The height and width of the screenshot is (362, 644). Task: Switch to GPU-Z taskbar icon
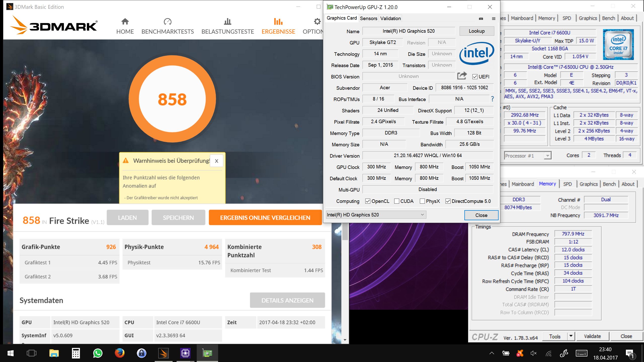pyautogui.click(x=207, y=353)
